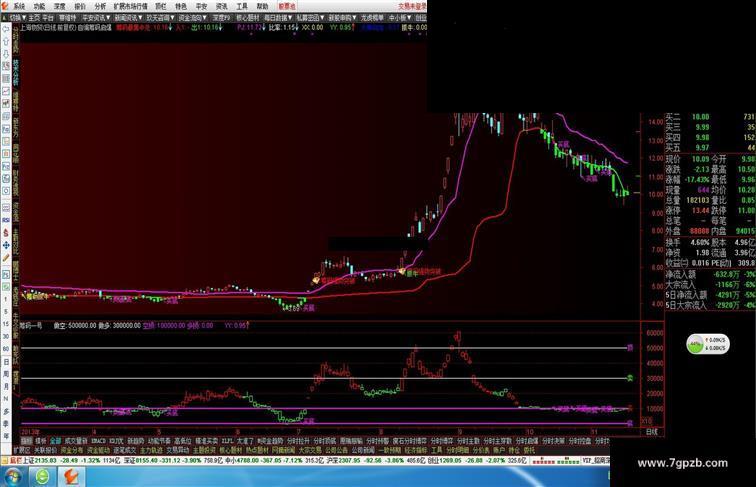Switch chart to monthly 月 period
Viewport: 756px width, 487px height.
(6, 387)
